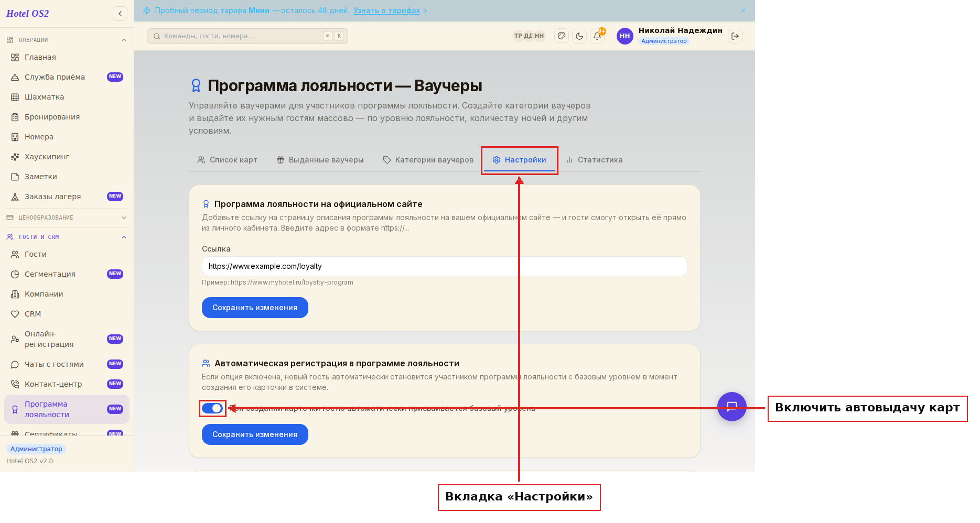Open the color theme palette icon
Screen dimensions: 980x523
[562, 36]
